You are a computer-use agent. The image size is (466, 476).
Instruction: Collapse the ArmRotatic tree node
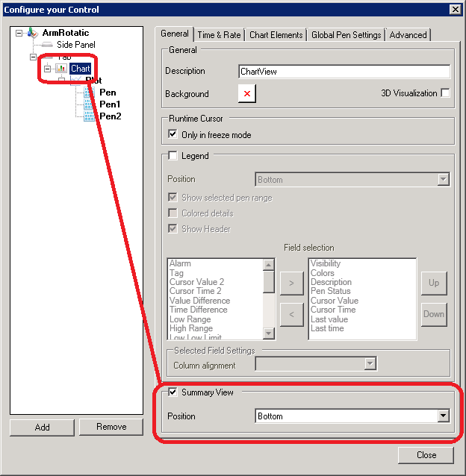click(x=19, y=34)
